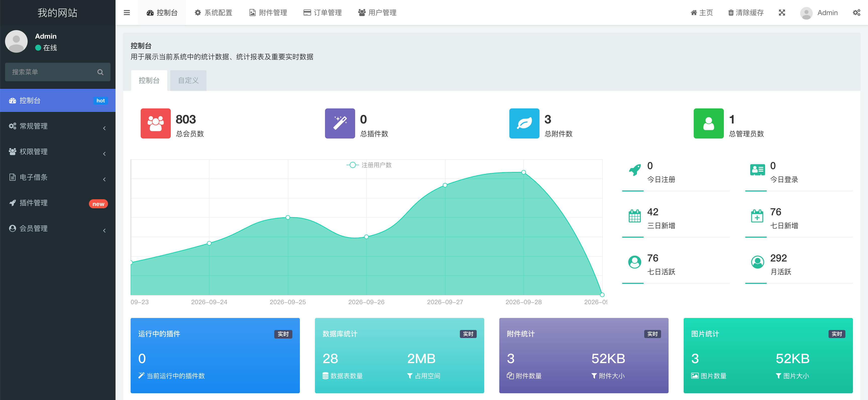Click the new badge on 插件管理

coord(98,204)
